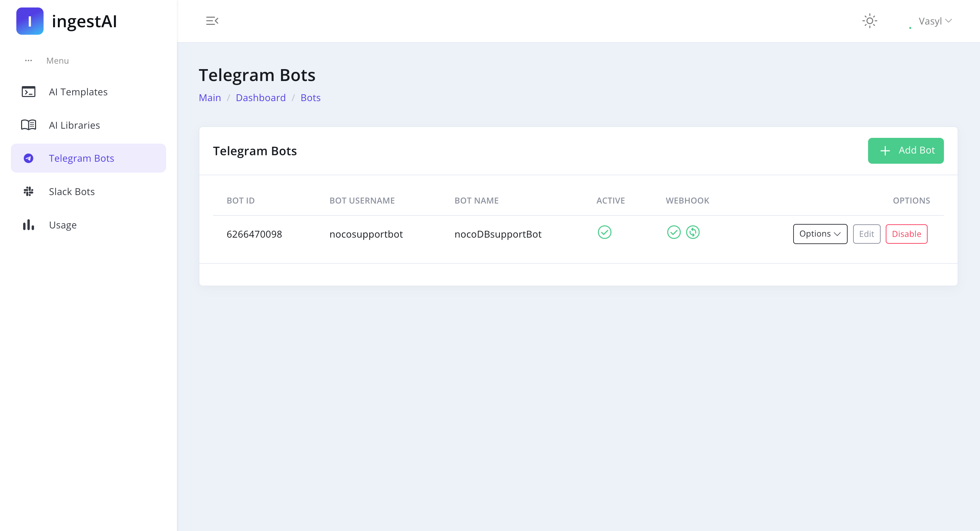Image resolution: width=980 pixels, height=531 pixels.
Task: Follow the Main breadcrumb link
Action: (x=210, y=98)
